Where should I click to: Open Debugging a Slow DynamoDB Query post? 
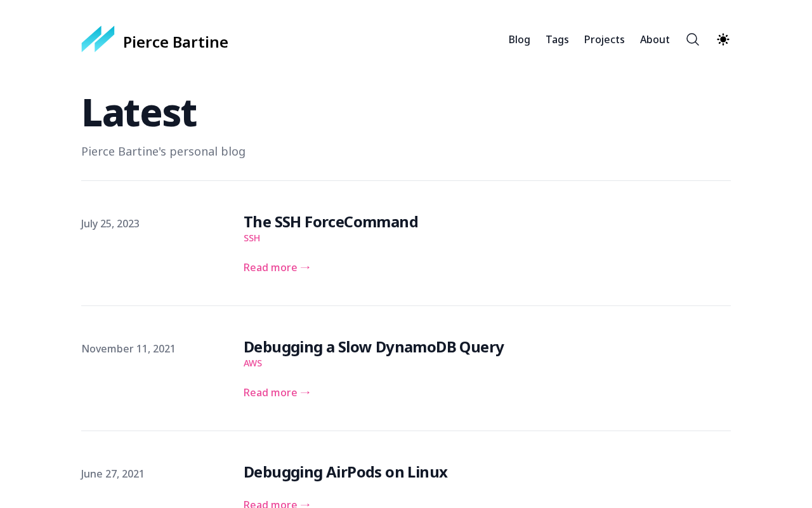374,347
